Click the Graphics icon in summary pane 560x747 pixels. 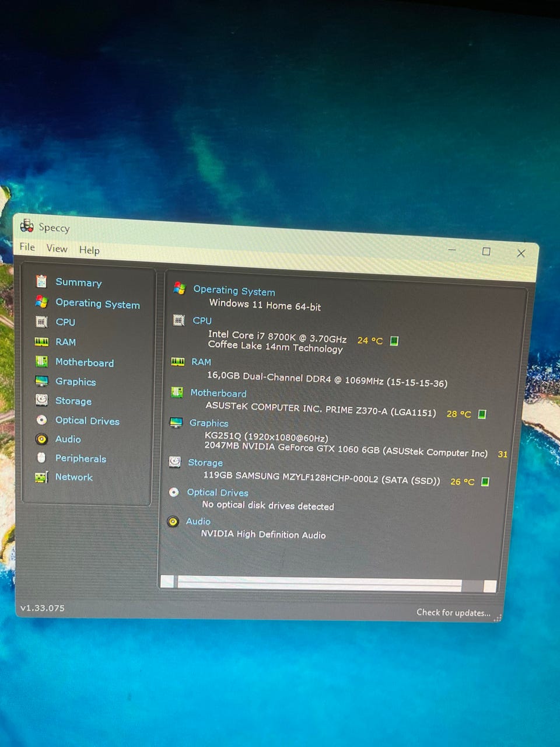pyautogui.click(x=176, y=423)
